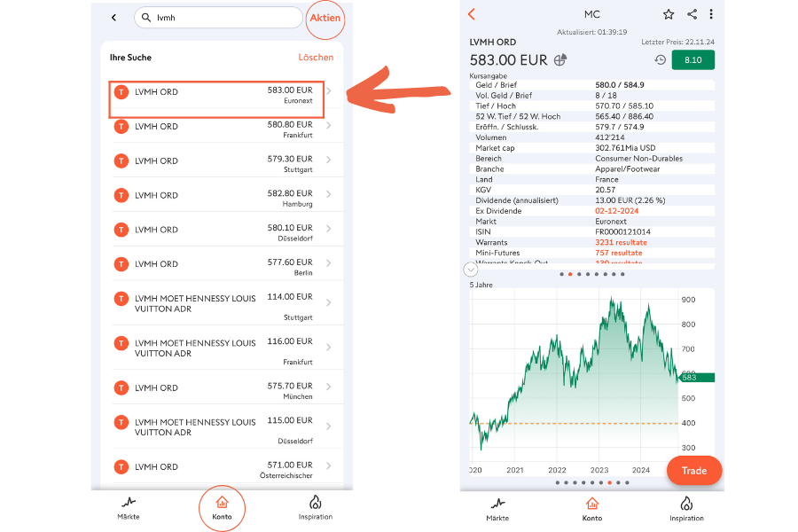Tap the Trade button
Viewport: 798px width, 532px height.
[x=694, y=471]
